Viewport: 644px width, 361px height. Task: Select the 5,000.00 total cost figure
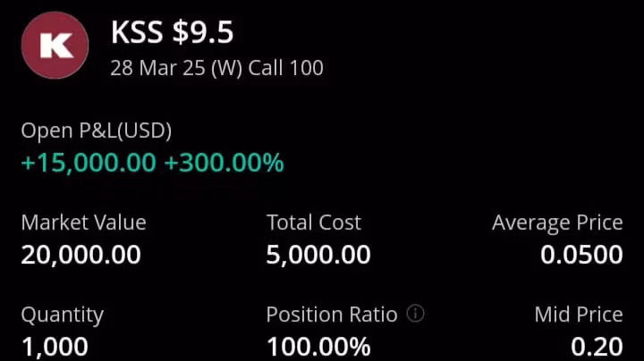(318, 255)
